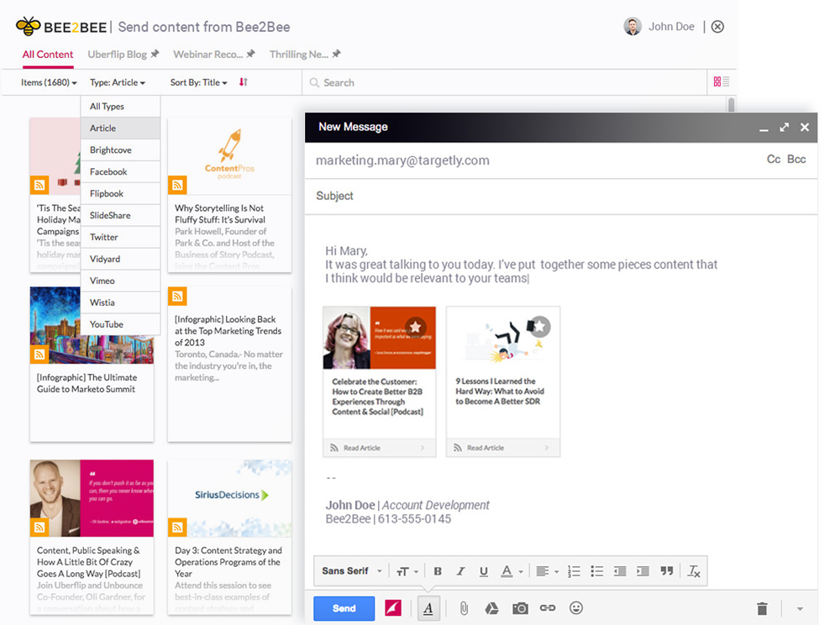840x625 pixels.
Task: Decrease paragraph indent
Action: 620,571
